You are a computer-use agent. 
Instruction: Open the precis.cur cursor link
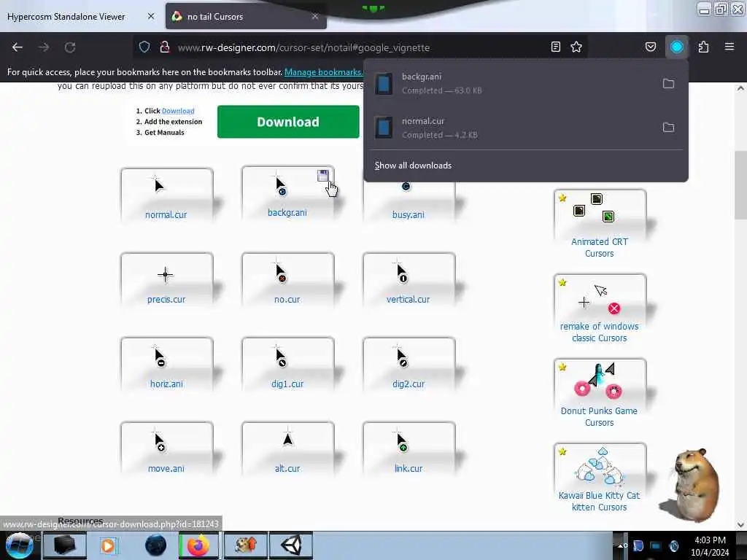pyautogui.click(x=166, y=300)
